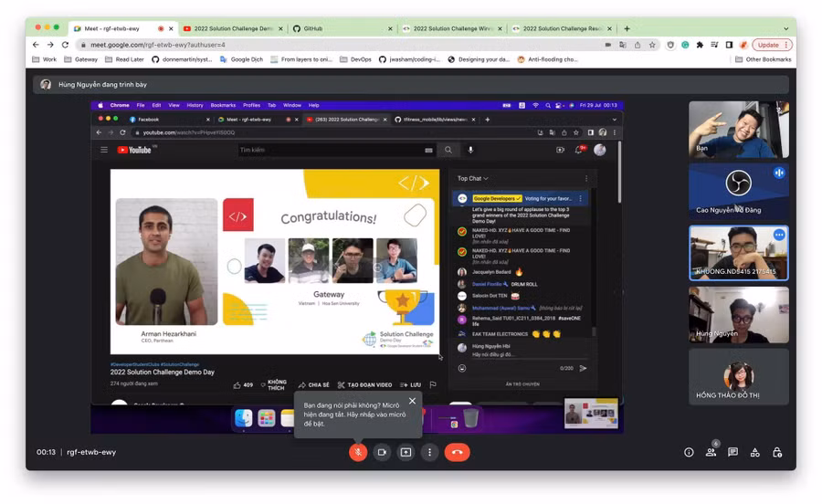Expand the tab search chevron
The width and height of the screenshot is (822, 504).
pos(785,28)
